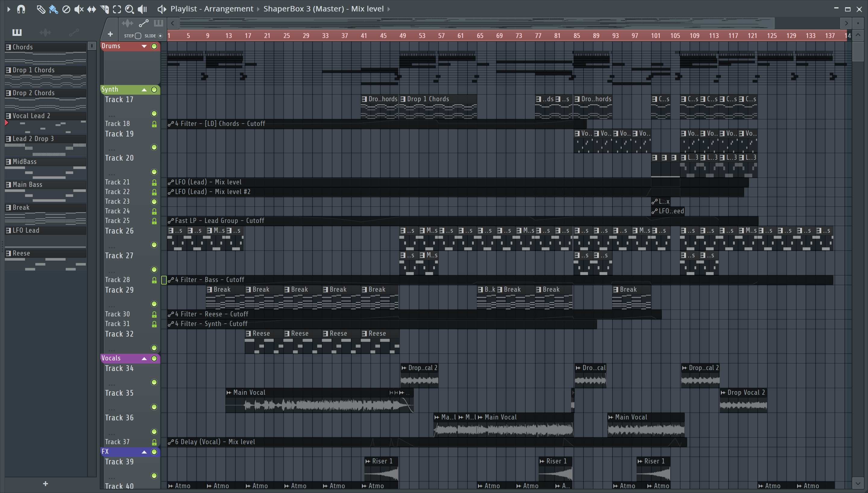Mute Track 17
Image resolution: width=868 pixels, height=493 pixels.
[154, 113]
